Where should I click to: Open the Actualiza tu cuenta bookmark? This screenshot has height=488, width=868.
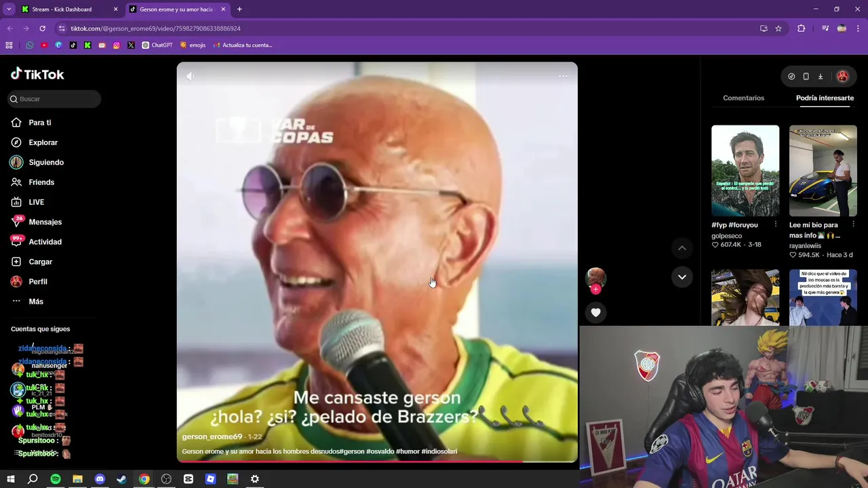click(x=243, y=45)
